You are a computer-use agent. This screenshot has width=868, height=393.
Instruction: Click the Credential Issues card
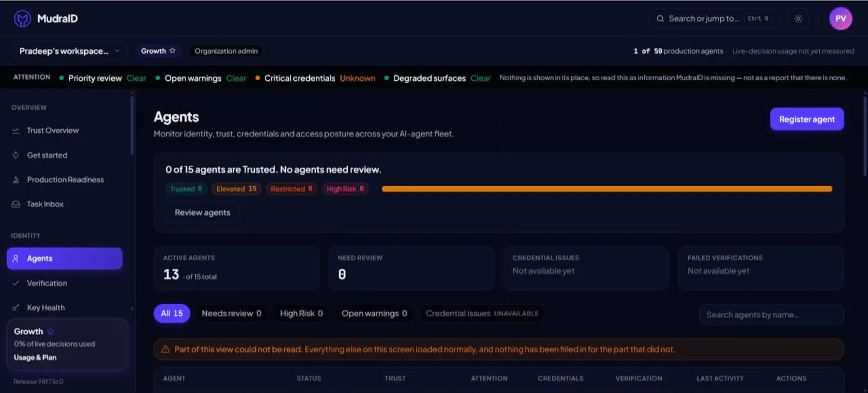[x=586, y=268]
